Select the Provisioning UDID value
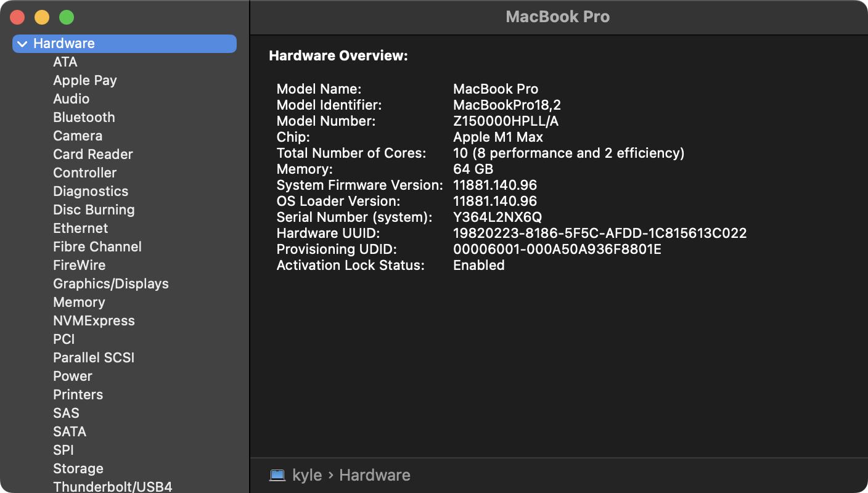 [557, 249]
